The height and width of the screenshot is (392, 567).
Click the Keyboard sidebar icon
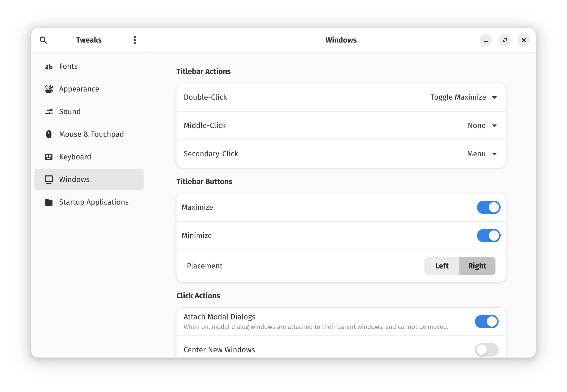point(49,156)
